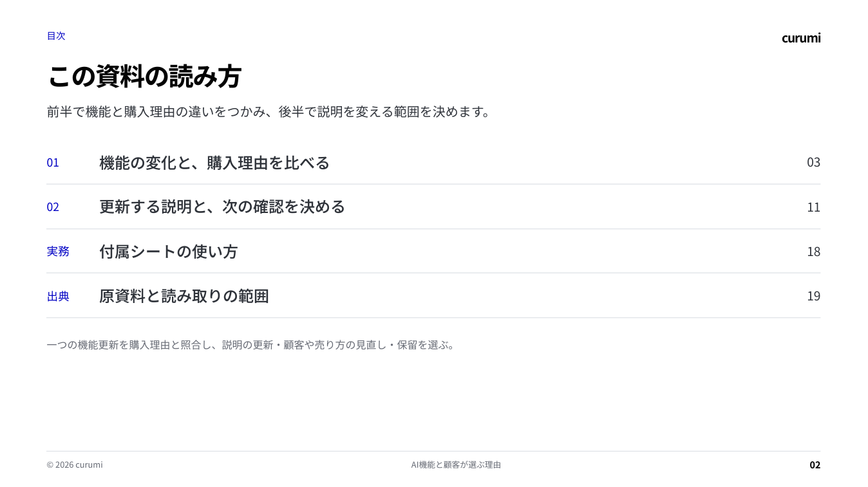Click page number 03
Screen dimensions: 868x487
pos(813,162)
